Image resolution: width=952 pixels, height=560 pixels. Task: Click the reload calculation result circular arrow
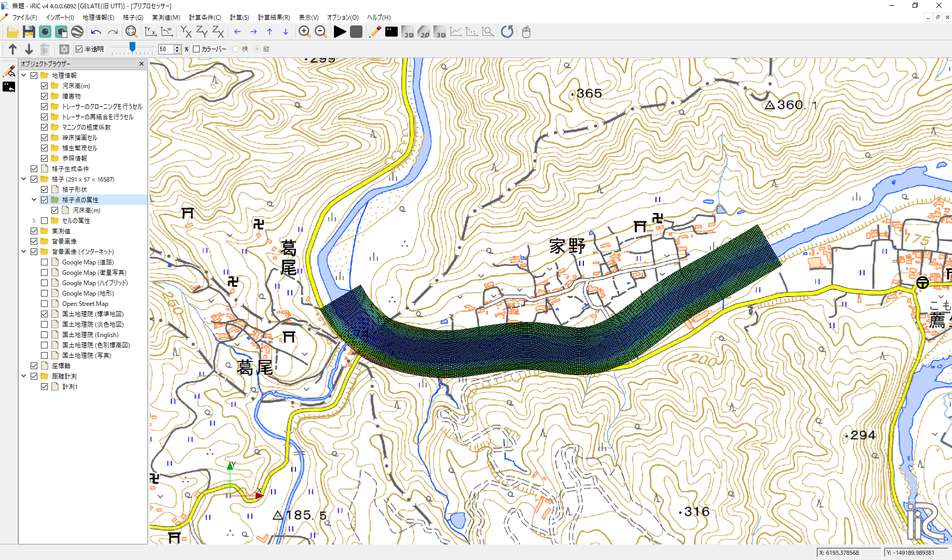(x=507, y=32)
